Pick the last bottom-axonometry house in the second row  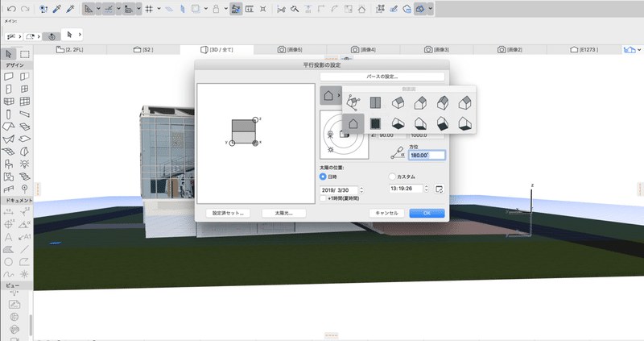pyautogui.click(x=464, y=123)
